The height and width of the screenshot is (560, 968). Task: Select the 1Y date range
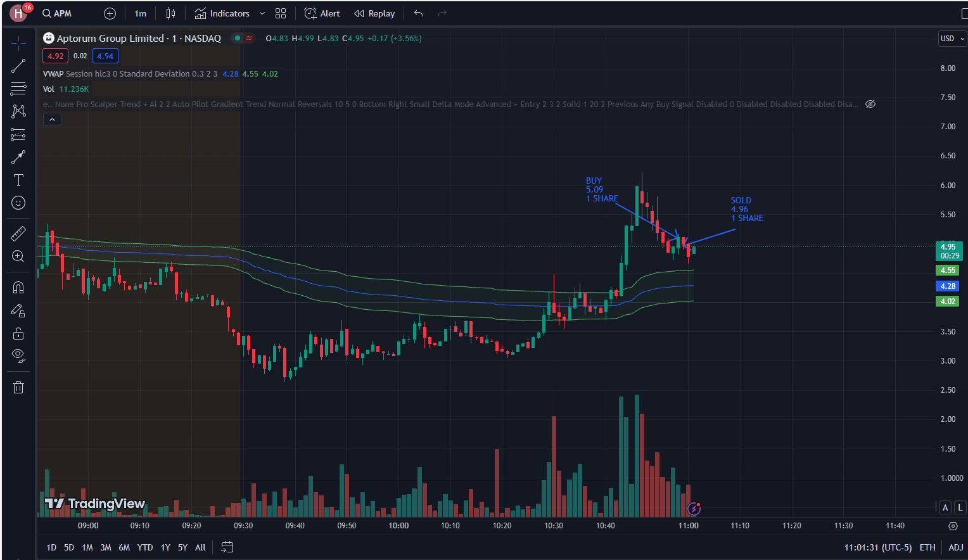point(165,547)
